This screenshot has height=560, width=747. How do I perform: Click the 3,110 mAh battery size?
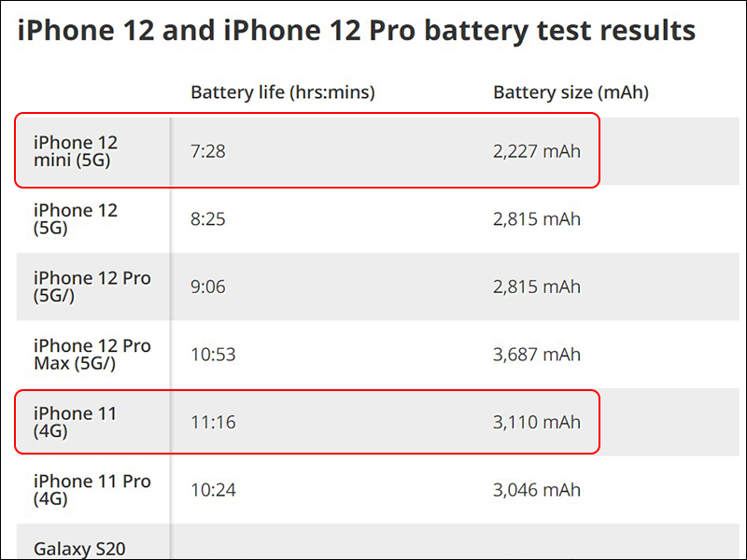[x=537, y=423]
